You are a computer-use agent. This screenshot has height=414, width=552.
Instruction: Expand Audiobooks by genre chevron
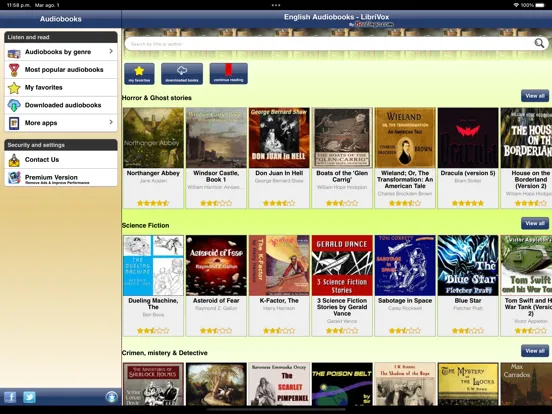(111, 51)
